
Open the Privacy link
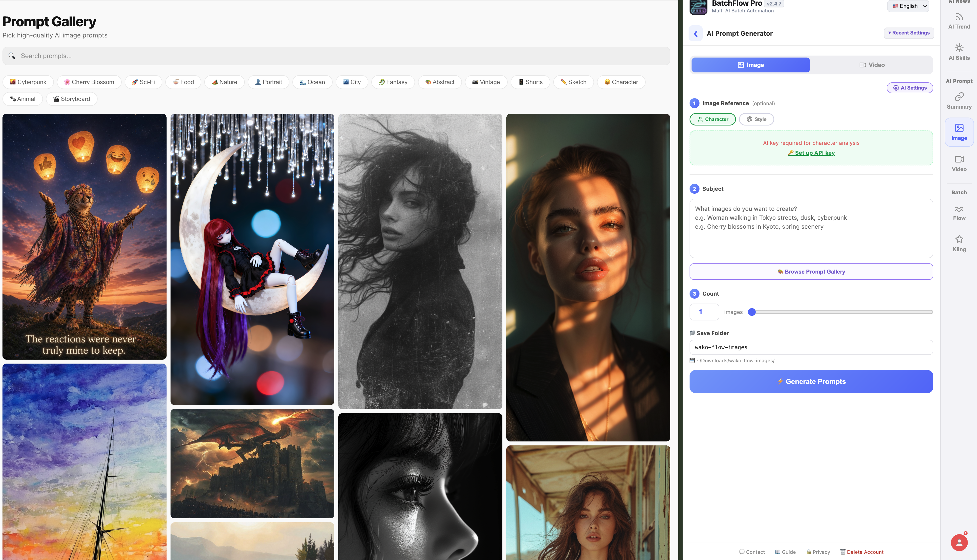tap(818, 552)
